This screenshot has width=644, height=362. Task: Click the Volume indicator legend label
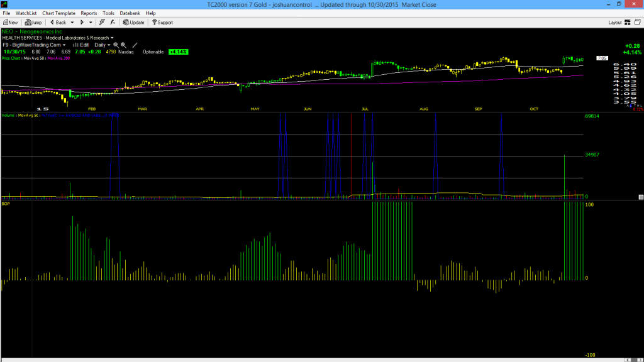pos(8,116)
